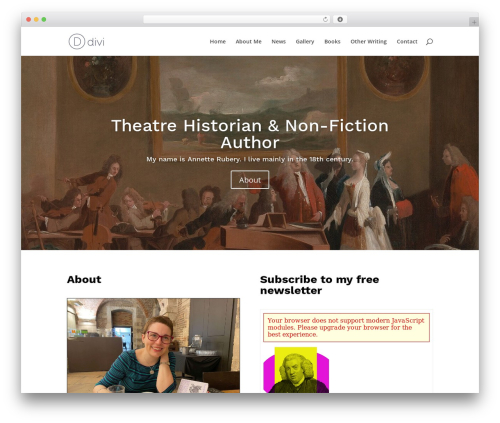
Task: Go to the Contact page
Action: click(x=407, y=42)
